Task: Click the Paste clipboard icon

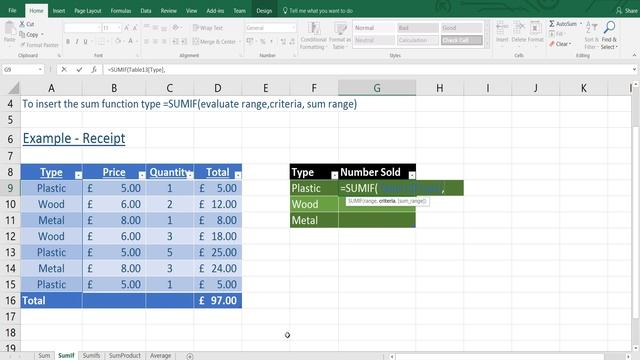Action: [10, 29]
